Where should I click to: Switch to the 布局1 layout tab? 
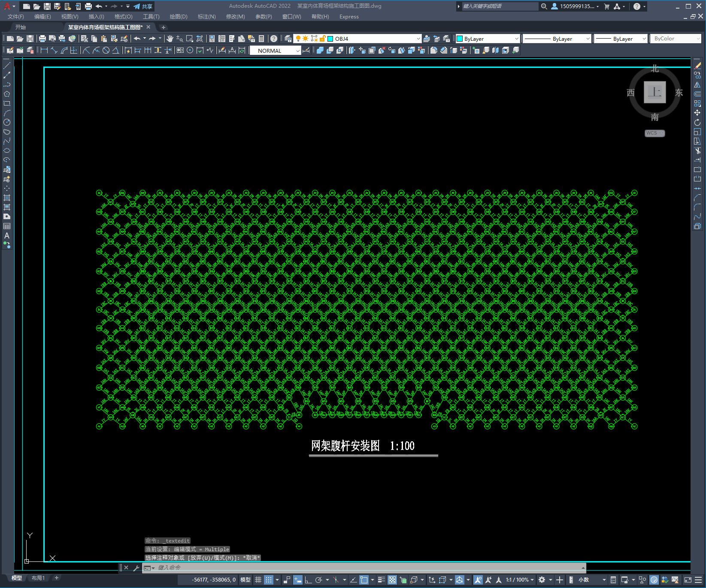coord(38,578)
